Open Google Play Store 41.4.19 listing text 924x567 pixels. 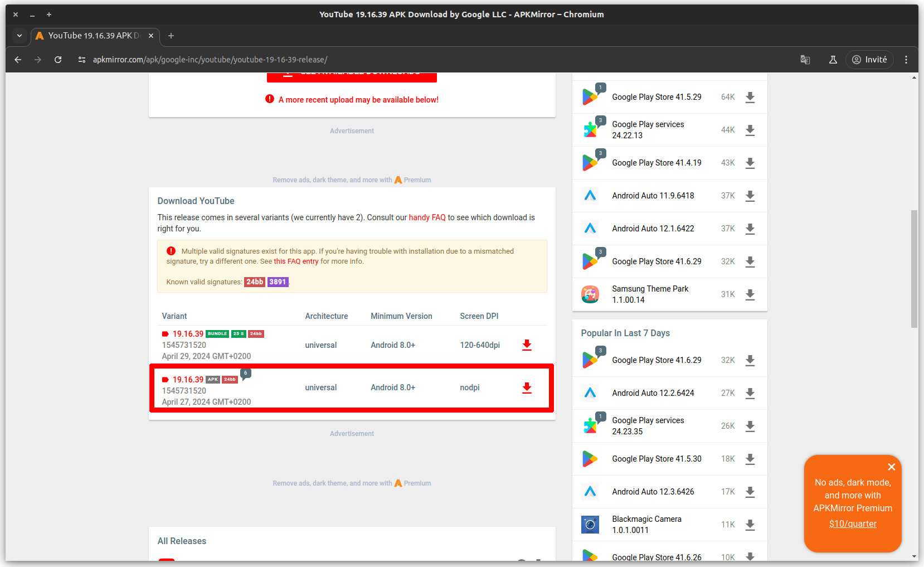(656, 163)
